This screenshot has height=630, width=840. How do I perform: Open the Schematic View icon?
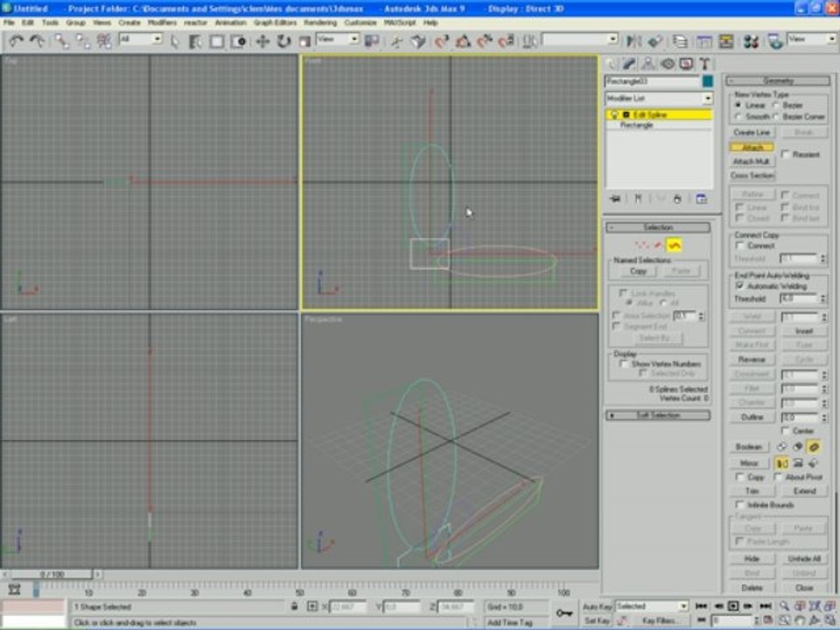tap(726, 41)
